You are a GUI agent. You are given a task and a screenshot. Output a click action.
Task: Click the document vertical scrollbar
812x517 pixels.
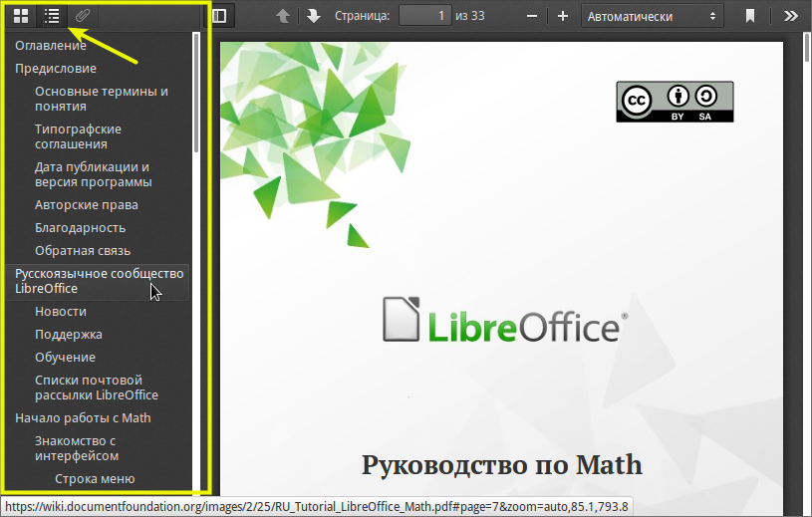coord(807,48)
